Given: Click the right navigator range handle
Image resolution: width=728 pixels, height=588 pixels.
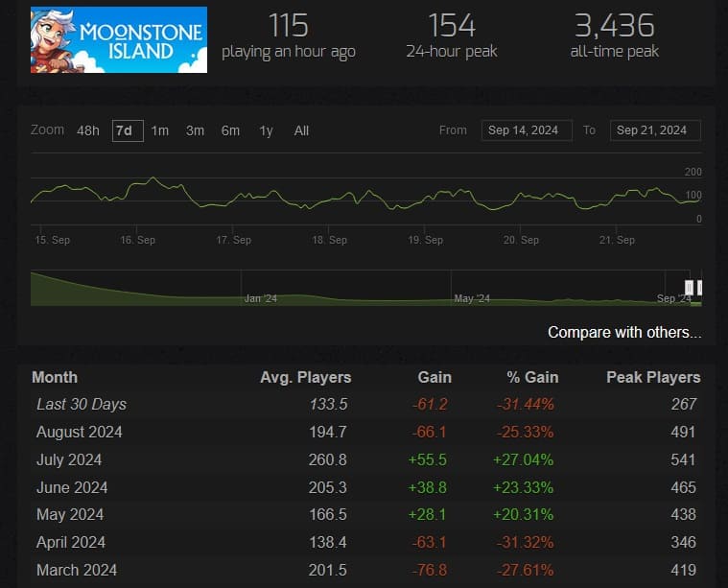Looking at the screenshot, I should [701, 288].
